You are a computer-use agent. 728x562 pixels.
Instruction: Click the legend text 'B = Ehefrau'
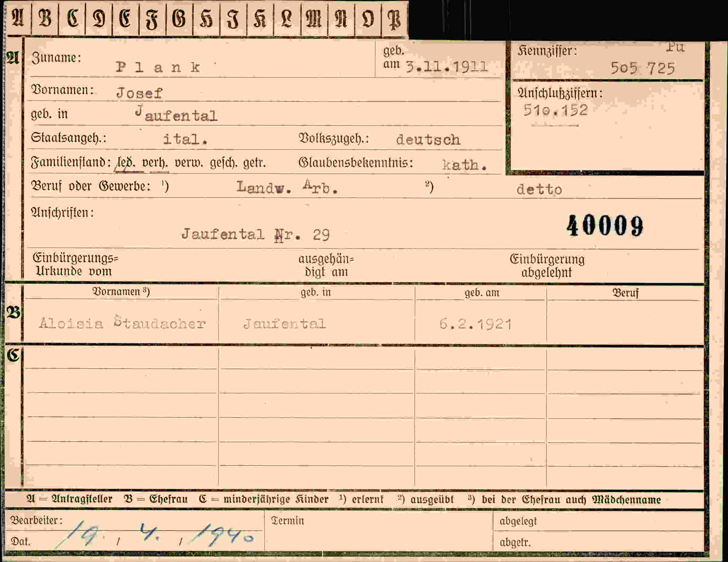point(156,499)
